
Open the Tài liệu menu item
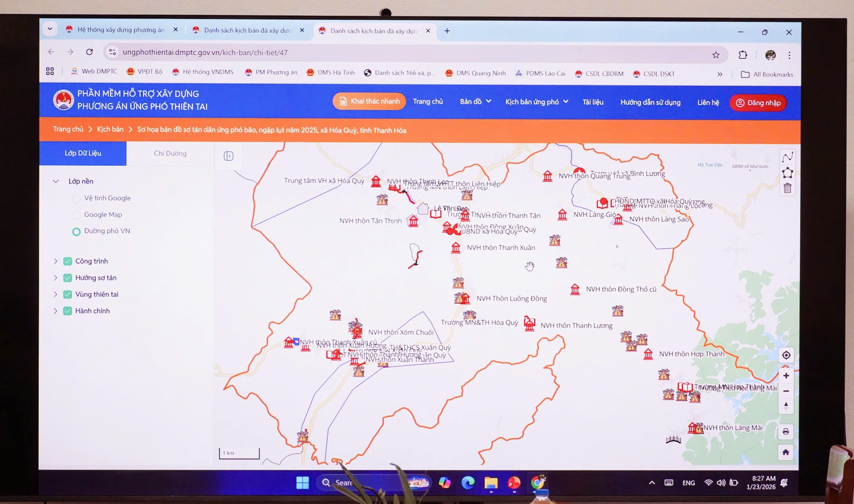(592, 102)
